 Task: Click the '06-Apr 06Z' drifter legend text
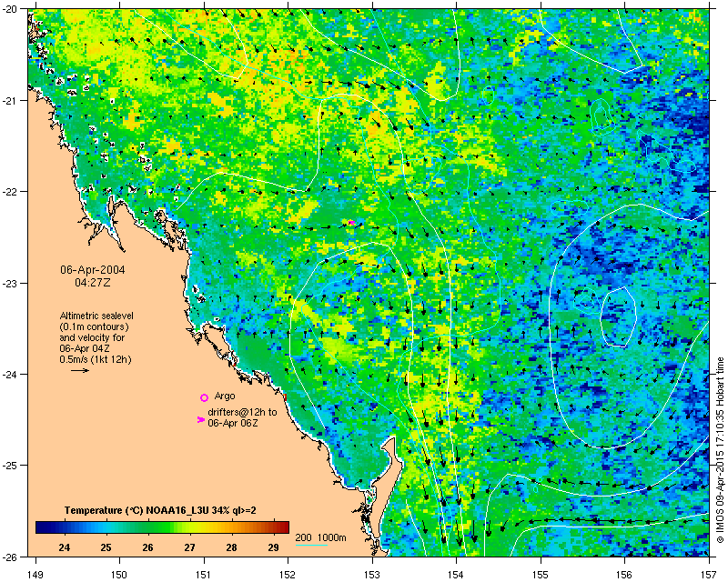point(233,423)
